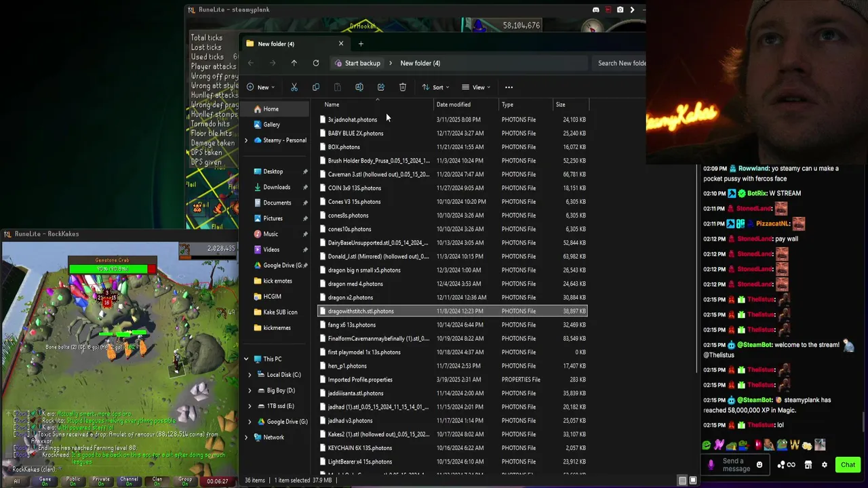Add a new Explorer tab with plus
The height and width of the screenshot is (488, 868).
(361, 43)
